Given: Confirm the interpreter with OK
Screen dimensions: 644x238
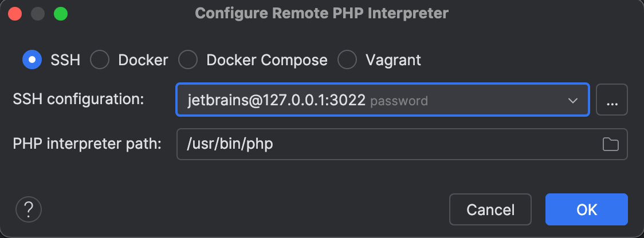Looking at the screenshot, I should [586, 209].
